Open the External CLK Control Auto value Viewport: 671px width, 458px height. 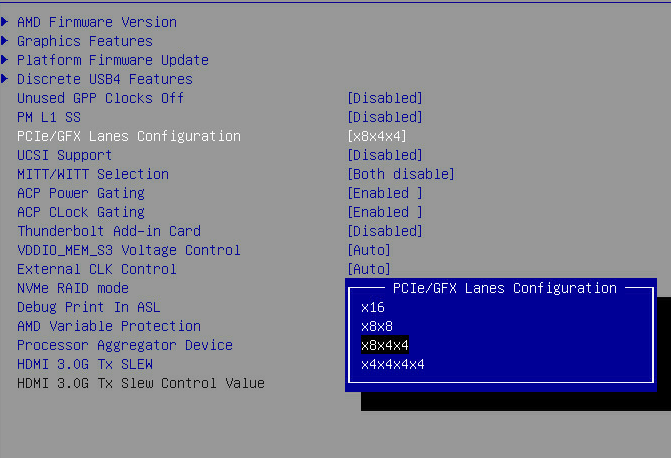pyautogui.click(x=369, y=269)
